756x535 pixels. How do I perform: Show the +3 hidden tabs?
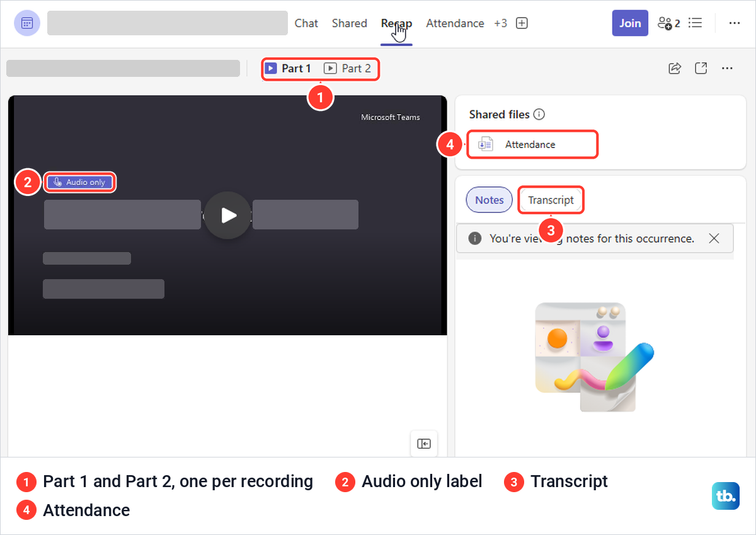click(500, 23)
